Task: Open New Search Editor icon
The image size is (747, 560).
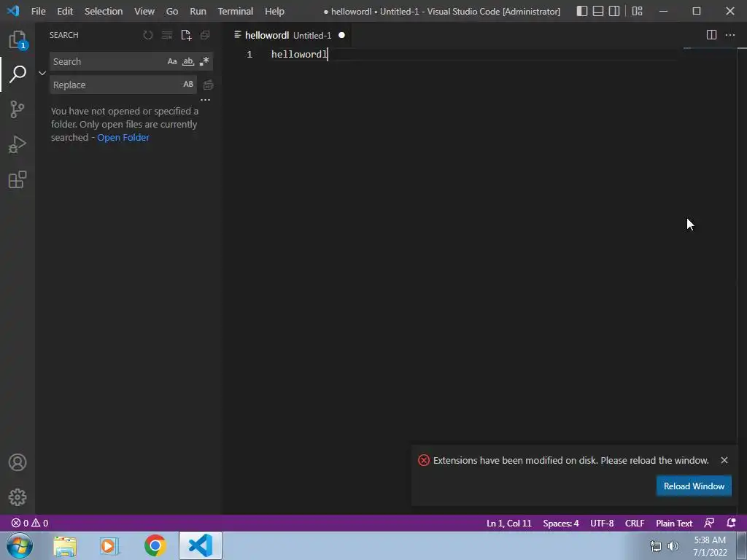Action: tap(186, 35)
